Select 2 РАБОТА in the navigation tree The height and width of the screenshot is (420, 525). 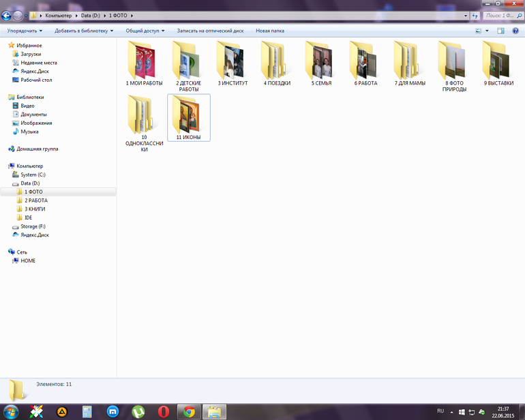click(x=36, y=200)
